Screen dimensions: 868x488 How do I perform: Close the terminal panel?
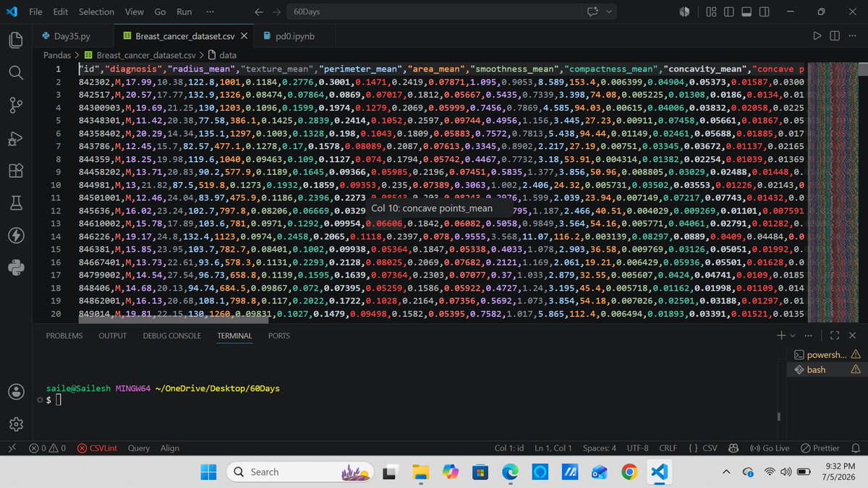[x=851, y=335]
